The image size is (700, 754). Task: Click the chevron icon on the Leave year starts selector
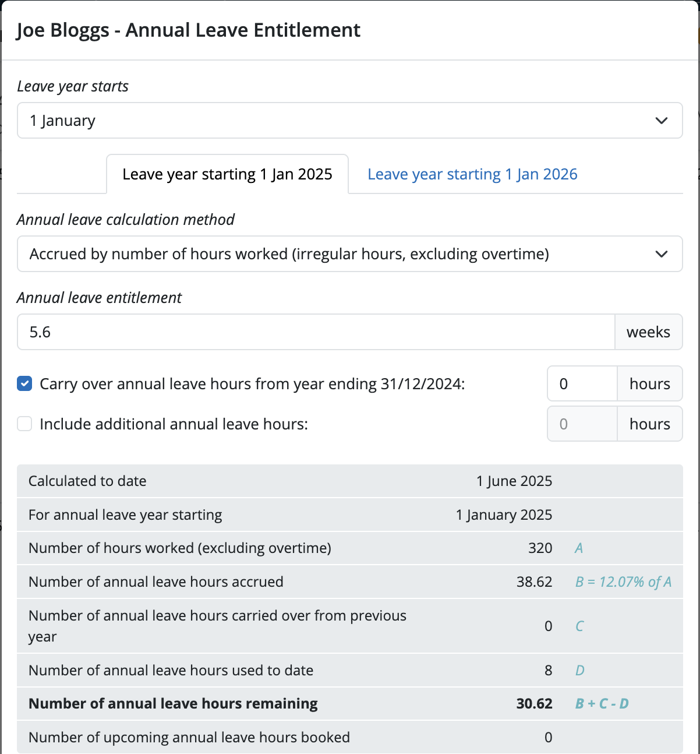(x=661, y=121)
